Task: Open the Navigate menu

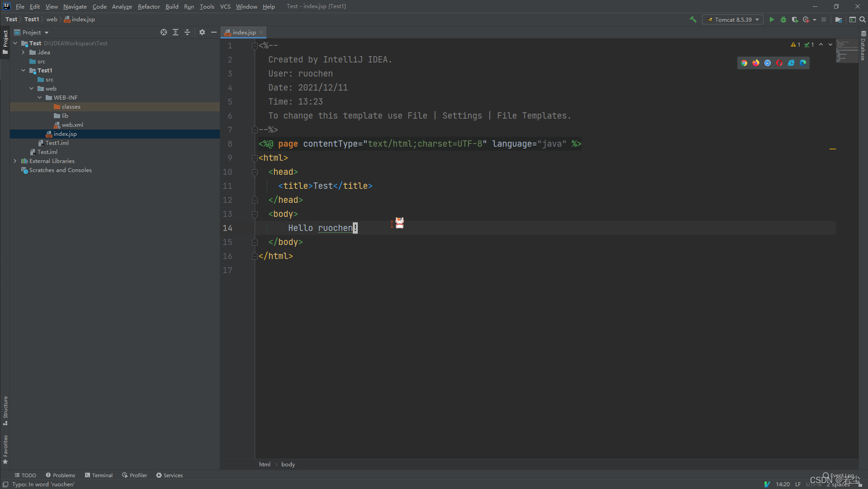Action: tap(75, 6)
